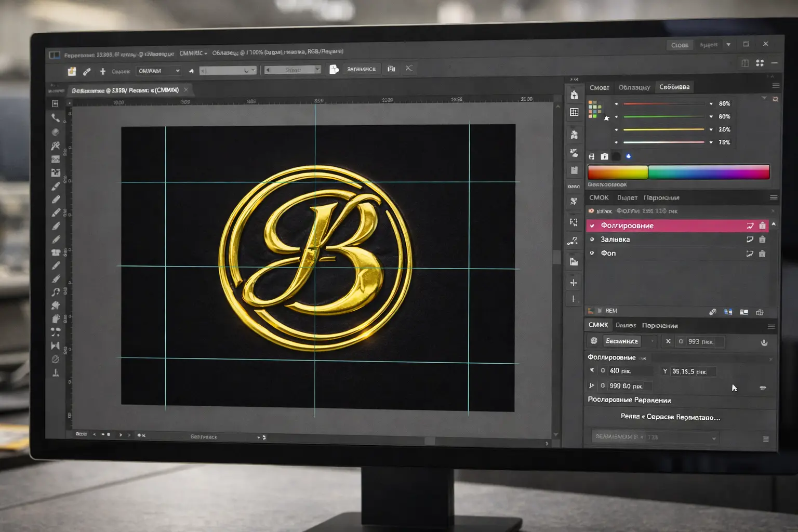The height and width of the screenshot is (532, 798).
Task: Click the link icon in the top options bar
Action: [x=87, y=71]
